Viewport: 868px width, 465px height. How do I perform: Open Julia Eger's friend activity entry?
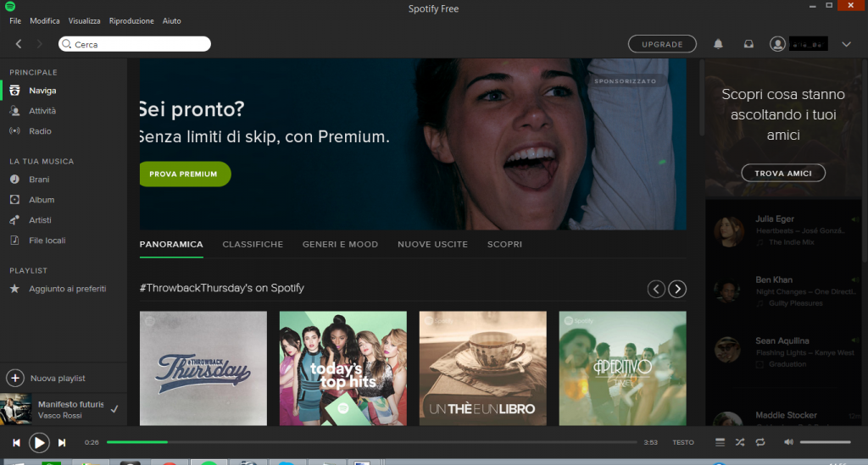(x=784, y=230)
